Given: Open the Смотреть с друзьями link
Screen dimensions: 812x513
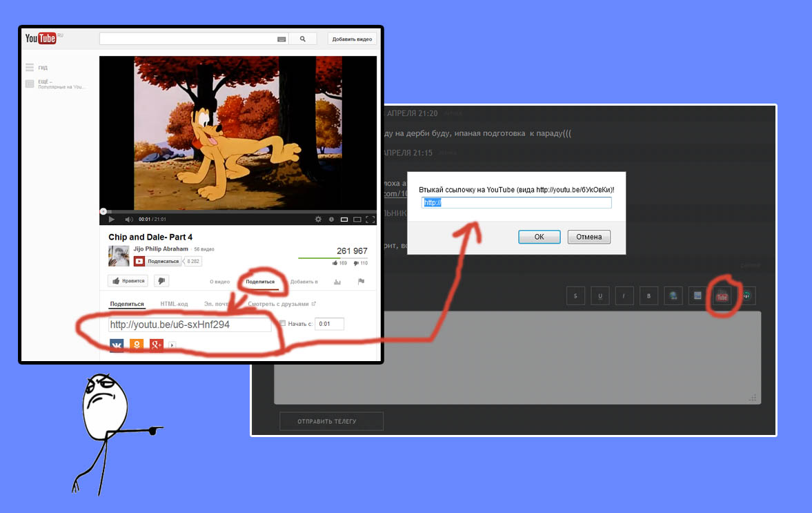Looking at the screenshot, I should coord(281,304).
